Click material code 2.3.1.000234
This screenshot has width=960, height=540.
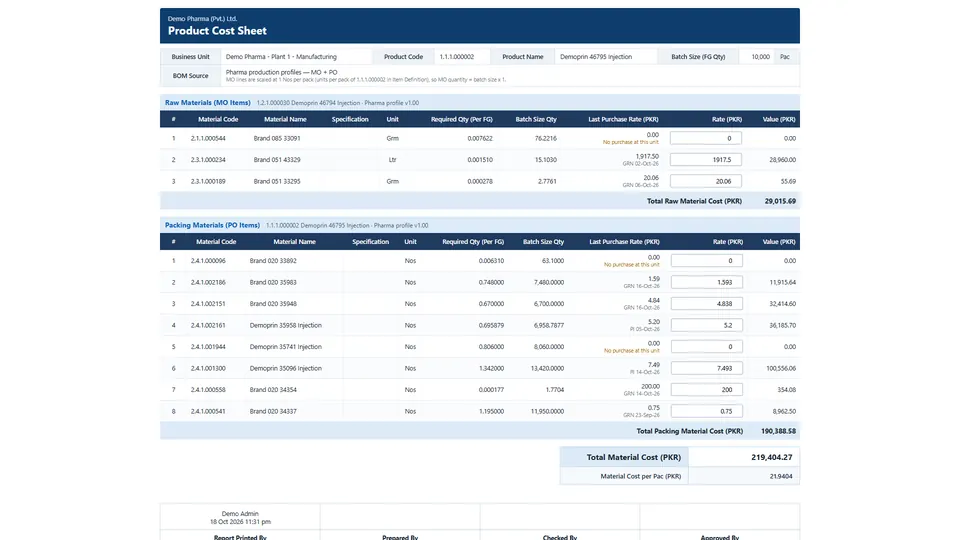pos(208,160)
